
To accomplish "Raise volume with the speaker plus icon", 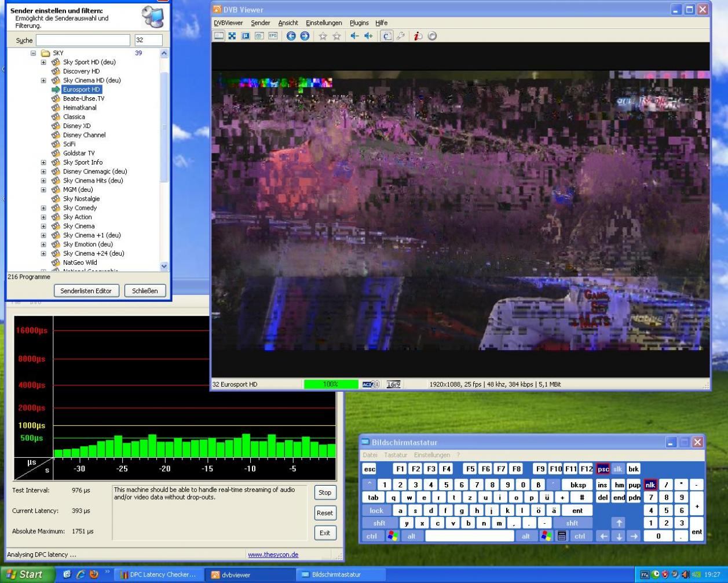I will (368, 36).
